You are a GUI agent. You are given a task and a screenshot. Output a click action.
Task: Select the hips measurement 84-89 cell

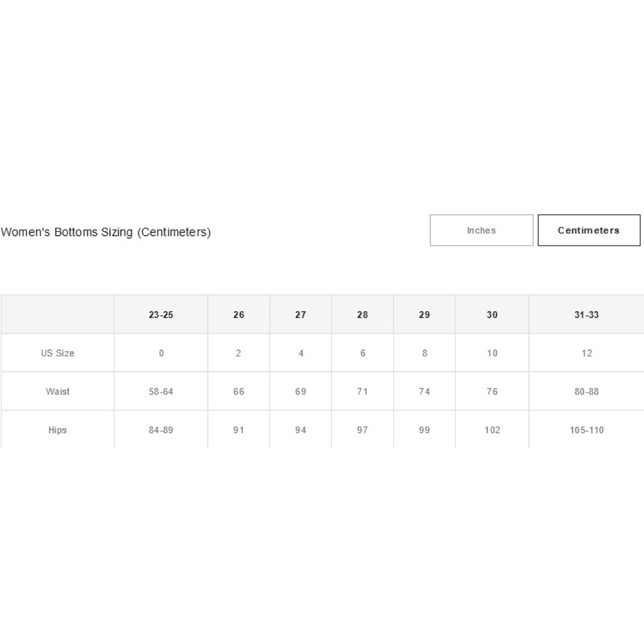tap(161, 430)
